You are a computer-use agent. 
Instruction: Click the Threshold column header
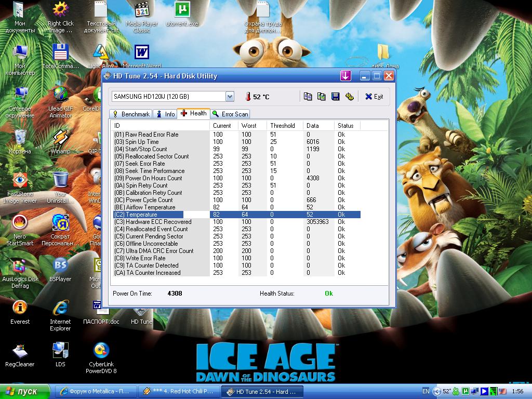tap(282, 126)
